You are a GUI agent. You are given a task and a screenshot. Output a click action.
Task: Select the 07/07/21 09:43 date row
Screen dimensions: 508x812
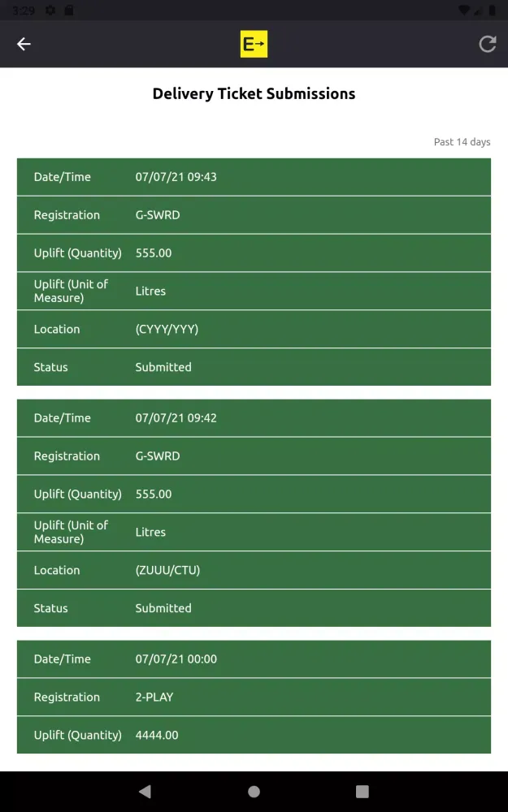[254, 177]
